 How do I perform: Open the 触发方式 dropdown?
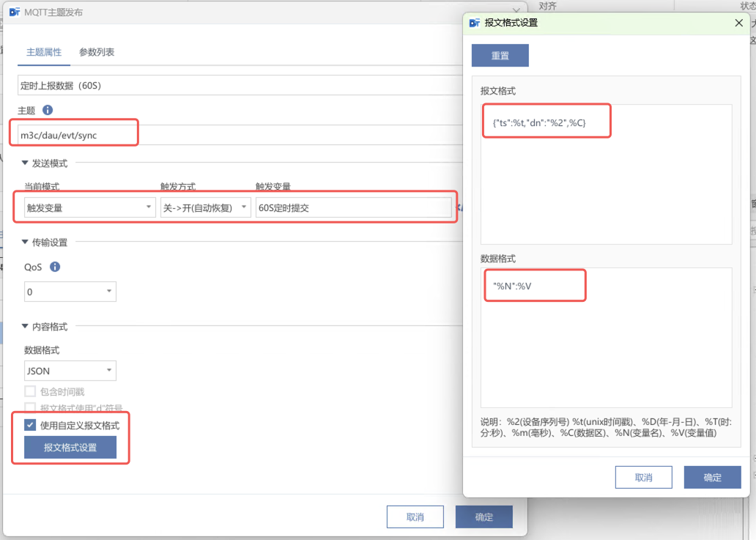(205, 207)
